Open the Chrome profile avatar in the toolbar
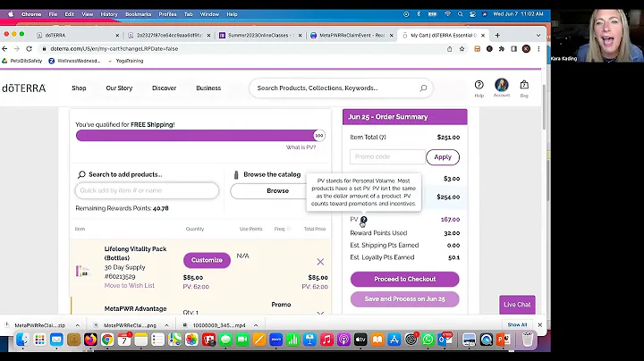 point(526,49)
